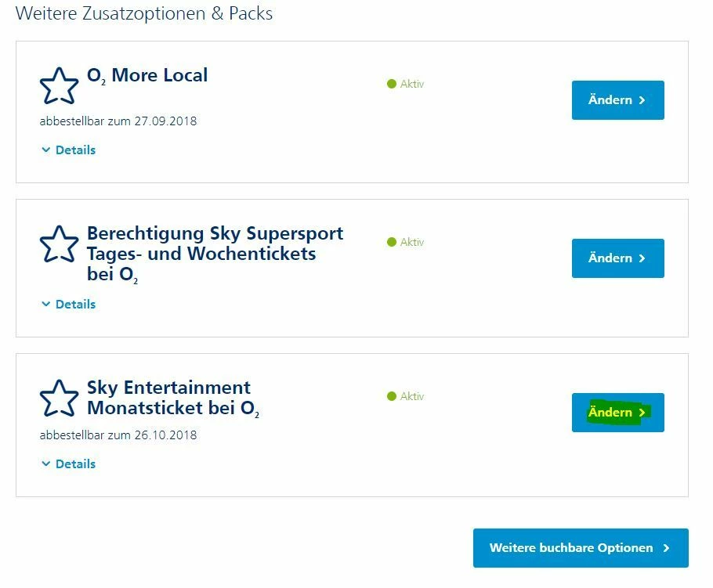Expand Details under Sky Supersport Tages- und Wochentickets
713x588 pixels.
69,304
